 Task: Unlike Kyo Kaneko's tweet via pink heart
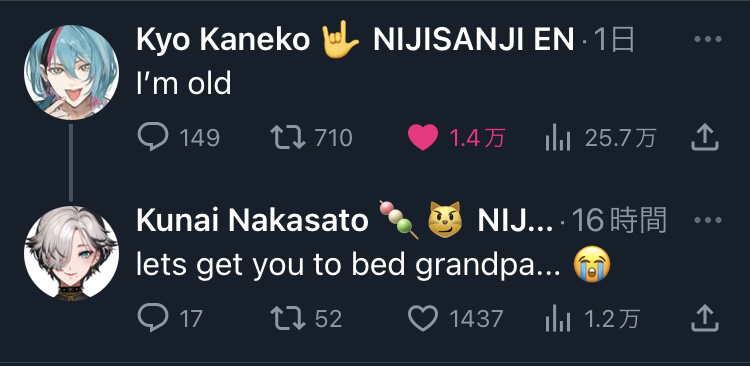pos(423,138)
